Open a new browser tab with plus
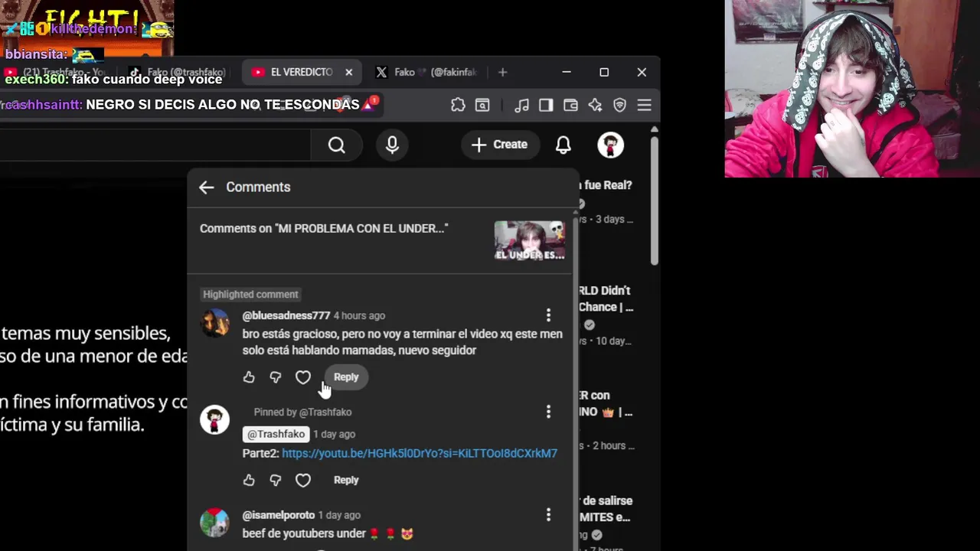Screen dimensions: 980x551 (x=502, y=72)
